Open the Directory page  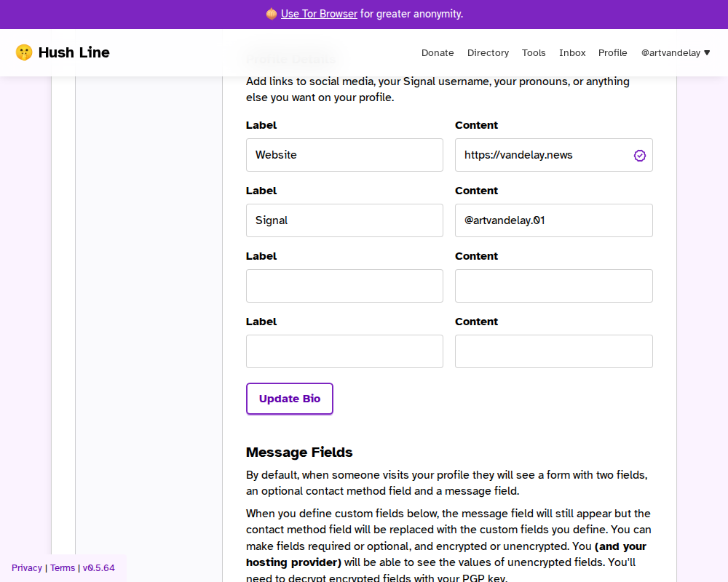pos(488,52)
